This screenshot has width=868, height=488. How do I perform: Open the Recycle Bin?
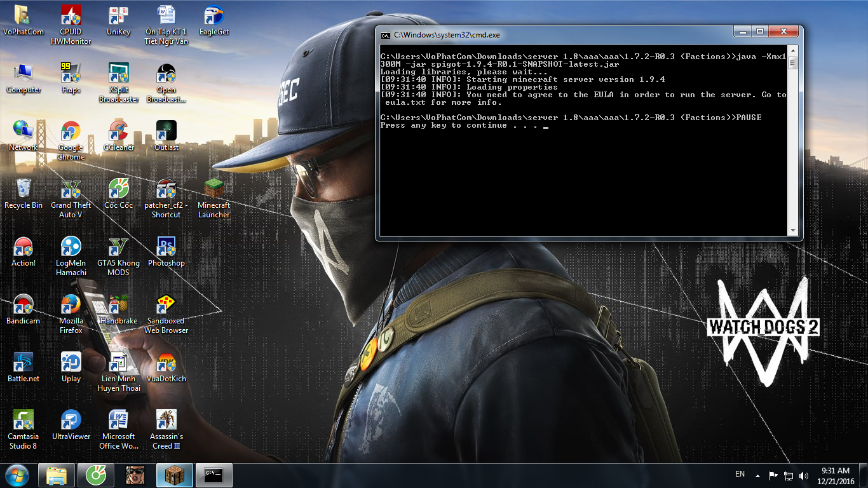pyautogui.click(x=24, y=189)
